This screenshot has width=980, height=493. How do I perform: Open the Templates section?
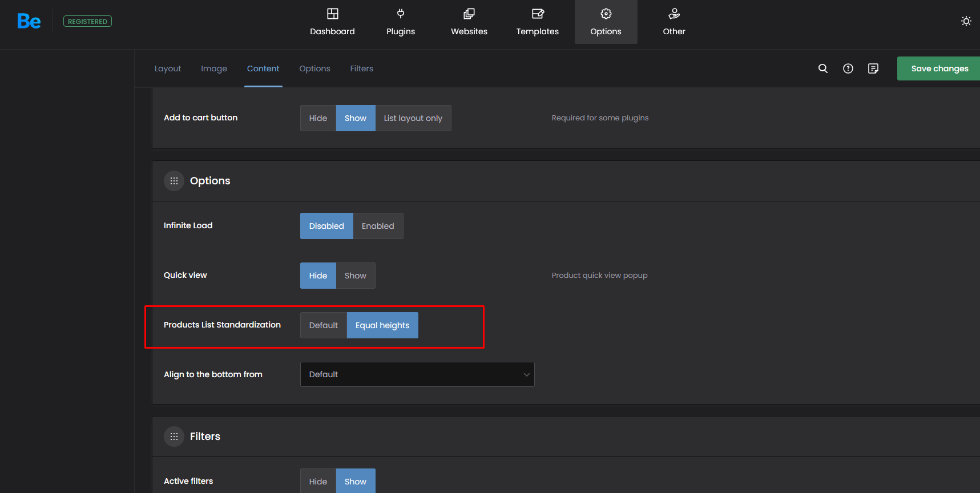[x=538, y=22]
